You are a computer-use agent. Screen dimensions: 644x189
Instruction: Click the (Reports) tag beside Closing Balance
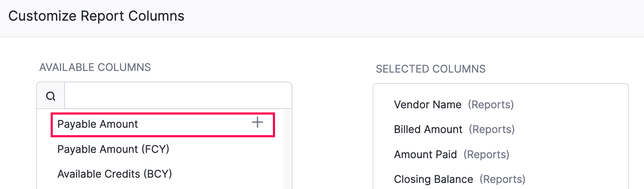click(502, 179)
